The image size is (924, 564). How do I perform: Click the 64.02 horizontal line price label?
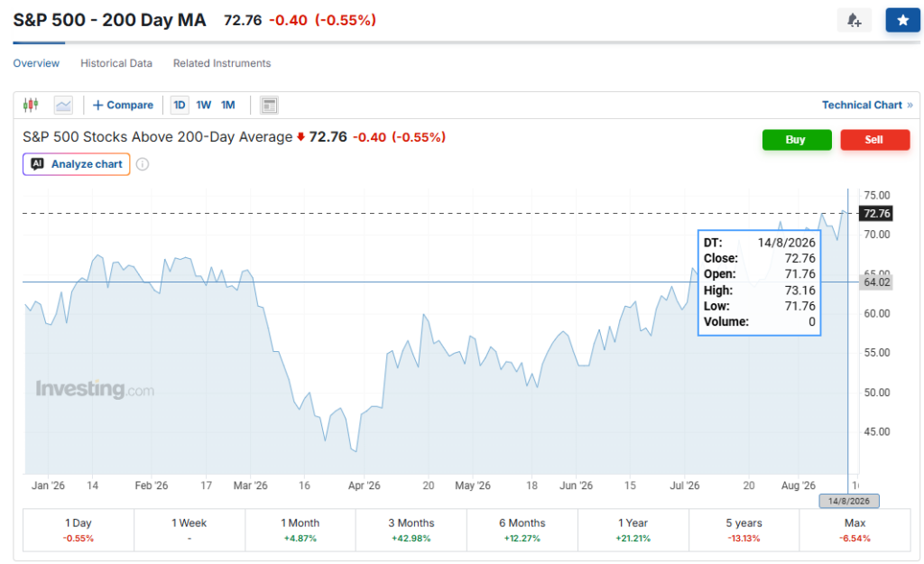(x=876, y=282)
